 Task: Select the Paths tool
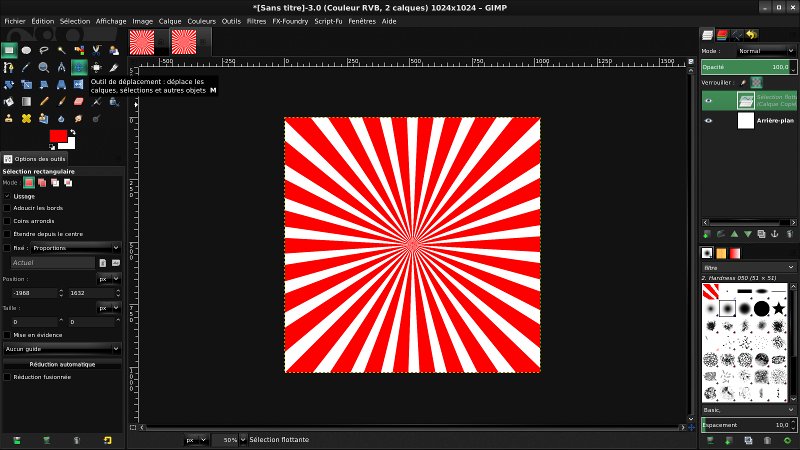point(9,67)
